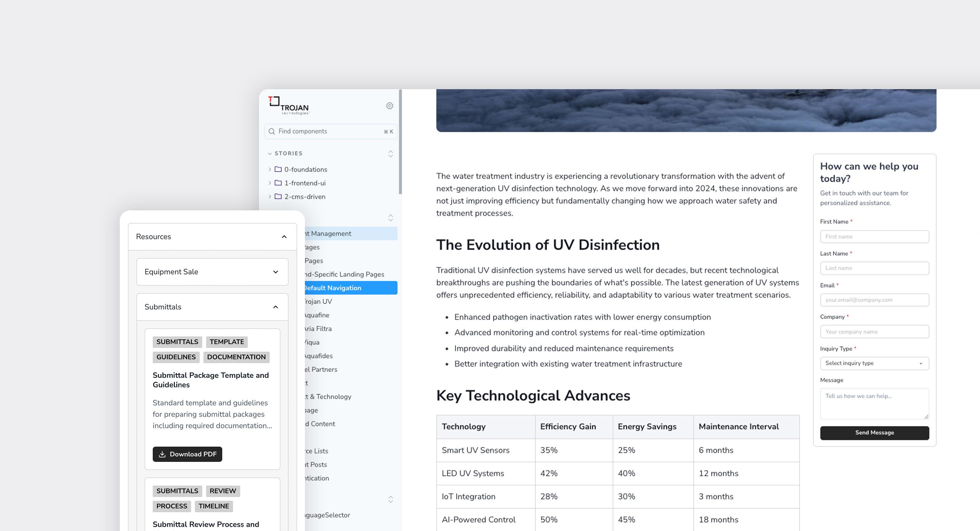Click the PROCESS tag
Screen dimensions: 980x531
point(171,506)
